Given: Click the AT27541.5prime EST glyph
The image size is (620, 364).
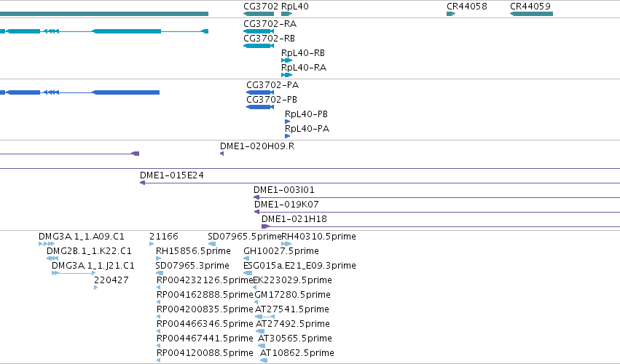Looking at the screenshot, I should click(x=264, y=317).
